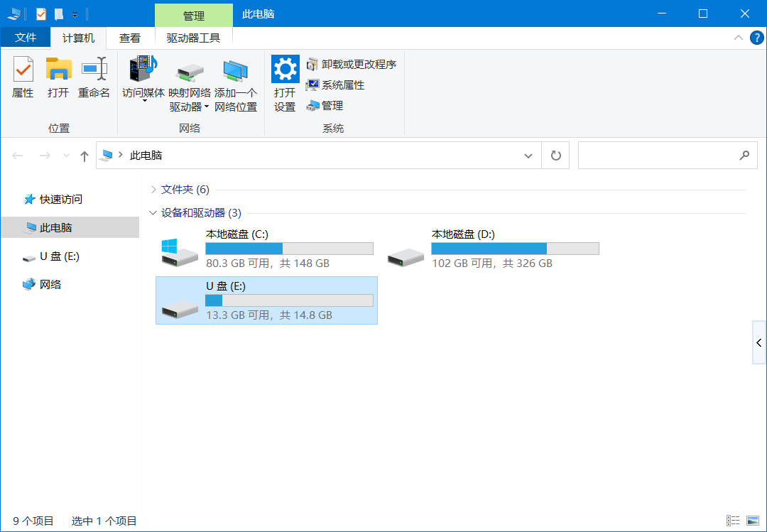Expand the preview pane side arrow
Viewport: 767px width, 532px height.
[758, 342]
